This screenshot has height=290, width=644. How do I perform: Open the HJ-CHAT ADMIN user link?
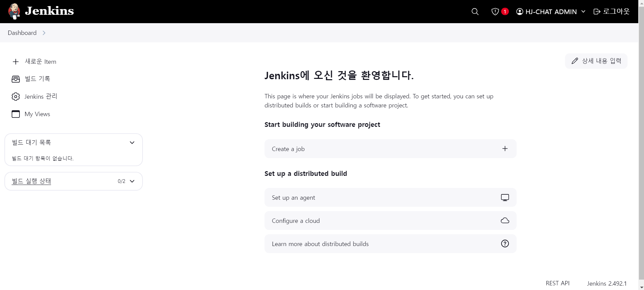[551, 12]
